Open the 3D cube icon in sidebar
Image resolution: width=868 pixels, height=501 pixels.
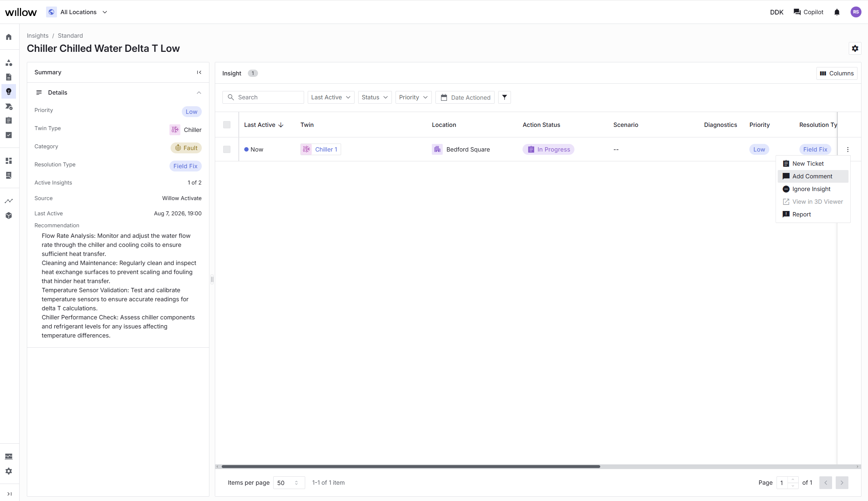(x=9, y=216)
